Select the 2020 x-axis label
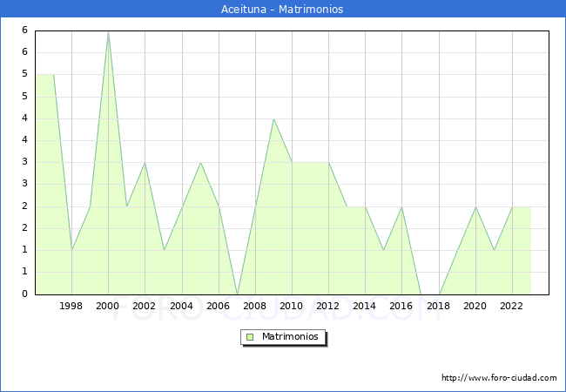Viewport: 566px width, 392px height. coord(475,306)
